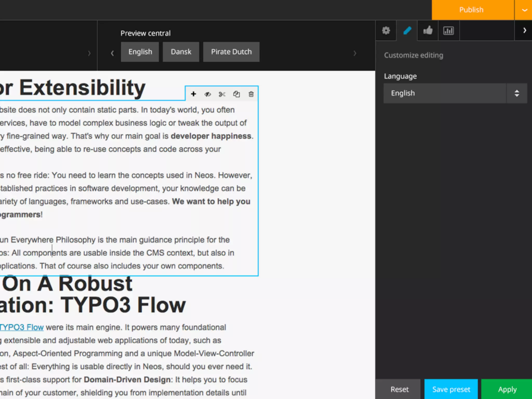Open the Language English dropdown
This screenshot has width=532, height=399.
click(455, 93)
